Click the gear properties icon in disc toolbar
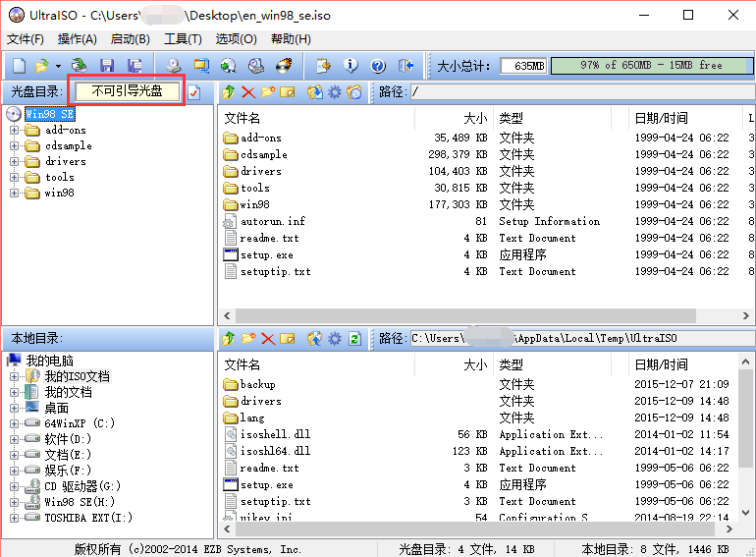This screenshot has height=557, width=756. tap(335, 91)
